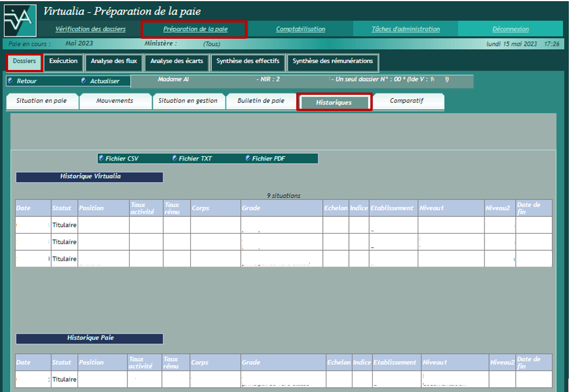The image size is (570, 392).
Task: Select the Bulletin de paie tab
Action: coord(260,101)
